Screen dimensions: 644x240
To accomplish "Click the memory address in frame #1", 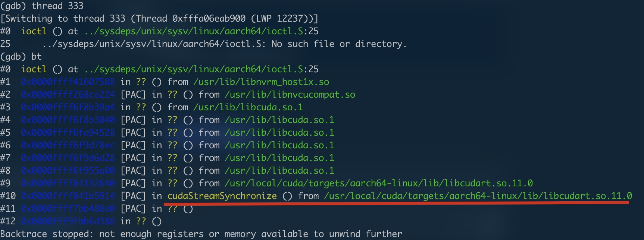I will tap(68, 82).
